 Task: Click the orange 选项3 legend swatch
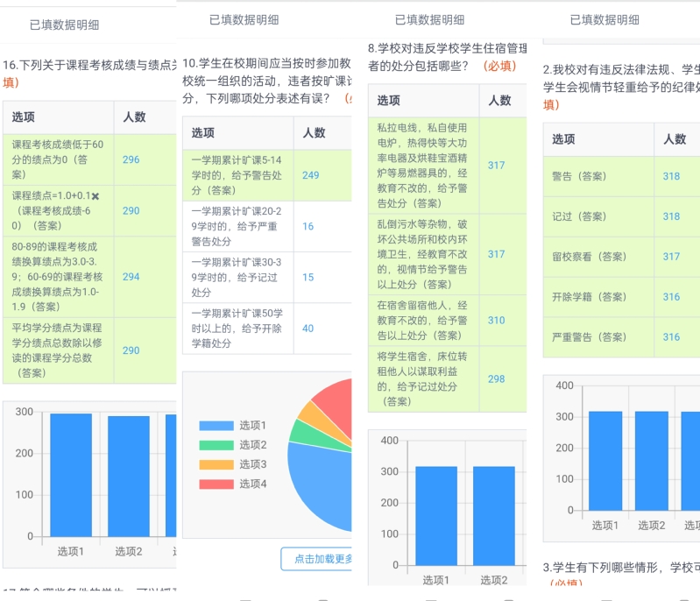pyautogui.click(x=216, y=464)
